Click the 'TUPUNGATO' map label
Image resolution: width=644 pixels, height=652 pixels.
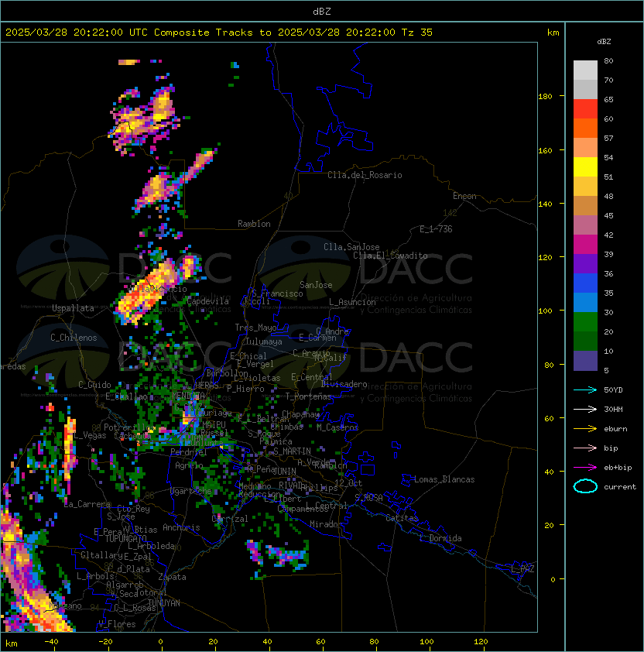pos(125,538)
